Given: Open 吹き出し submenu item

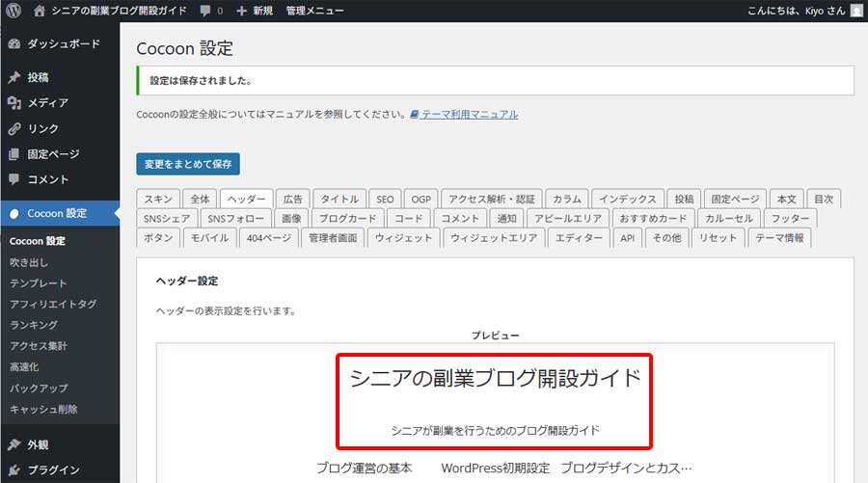Looking at the screenshot, I should tap(29, 262).
